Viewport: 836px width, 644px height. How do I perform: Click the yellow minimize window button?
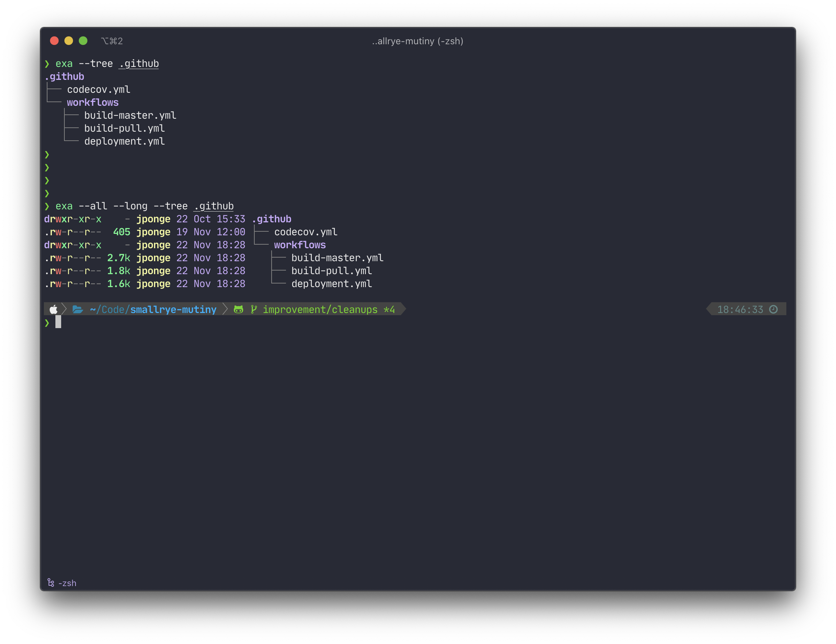click(68, 41)
